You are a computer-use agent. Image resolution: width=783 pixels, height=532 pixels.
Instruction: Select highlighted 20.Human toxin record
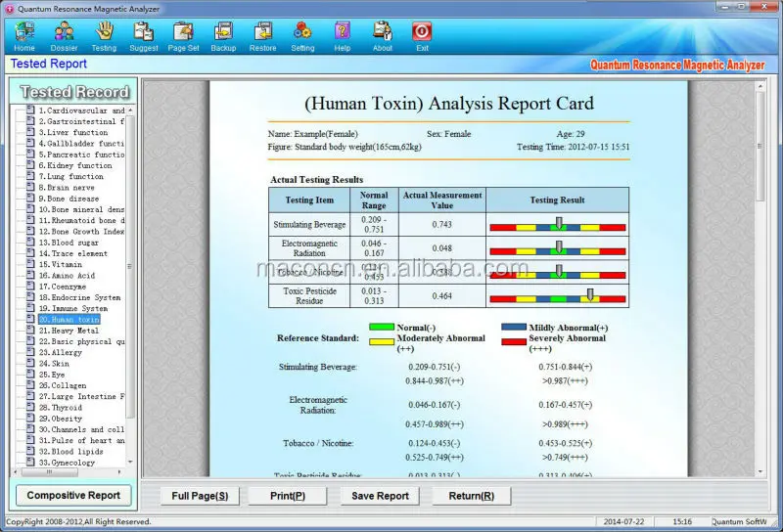coord(69,320)
